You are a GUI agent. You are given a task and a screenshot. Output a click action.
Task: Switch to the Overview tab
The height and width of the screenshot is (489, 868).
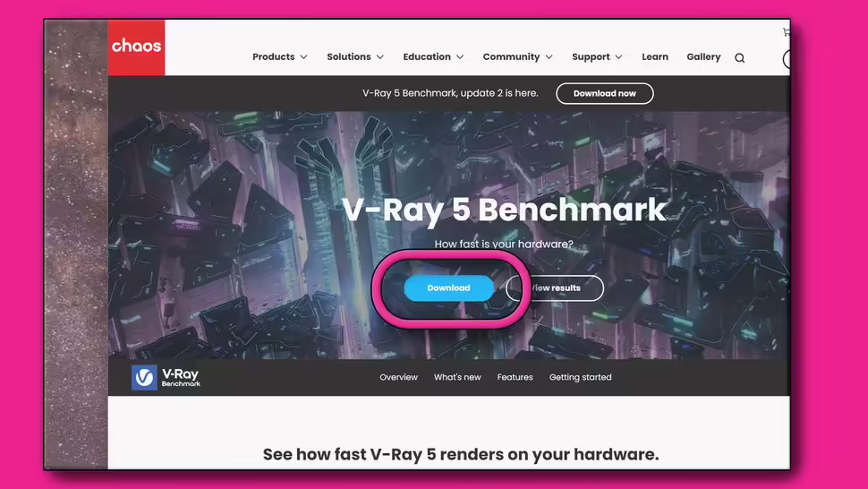pos(398,377)
